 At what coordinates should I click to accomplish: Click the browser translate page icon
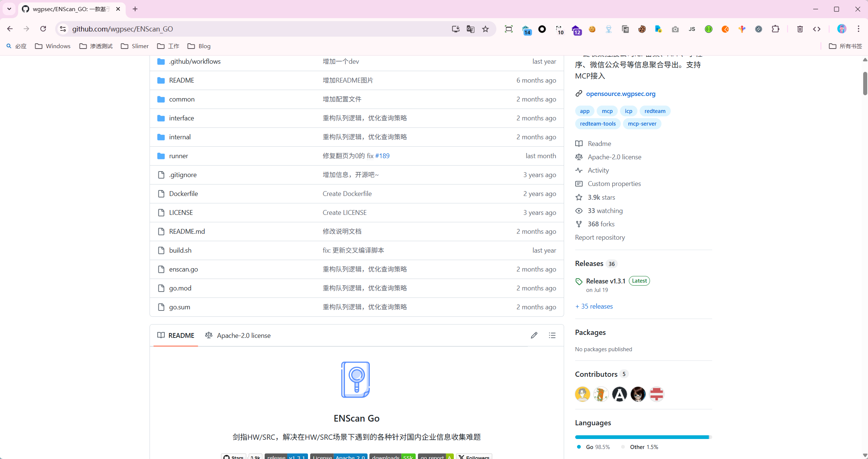(470, 29)
